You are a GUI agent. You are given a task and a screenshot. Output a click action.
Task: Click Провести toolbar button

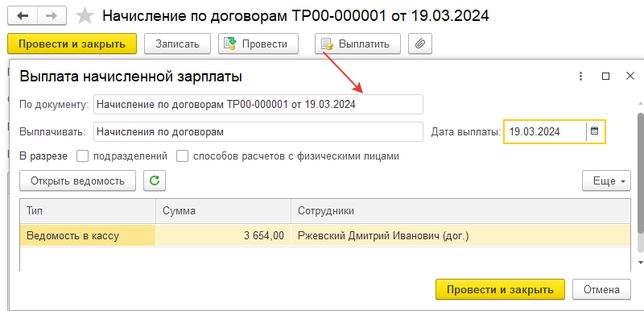258,44
